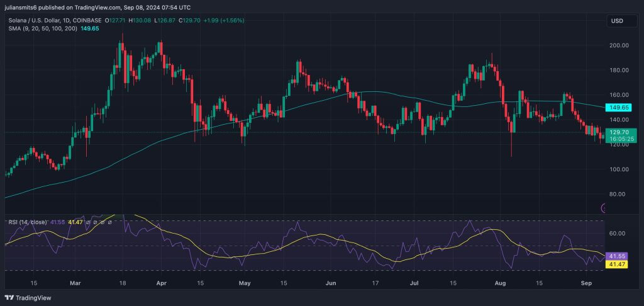
Task: Select the RSI (14, close) indicator legend
Action: coord(28,222)
